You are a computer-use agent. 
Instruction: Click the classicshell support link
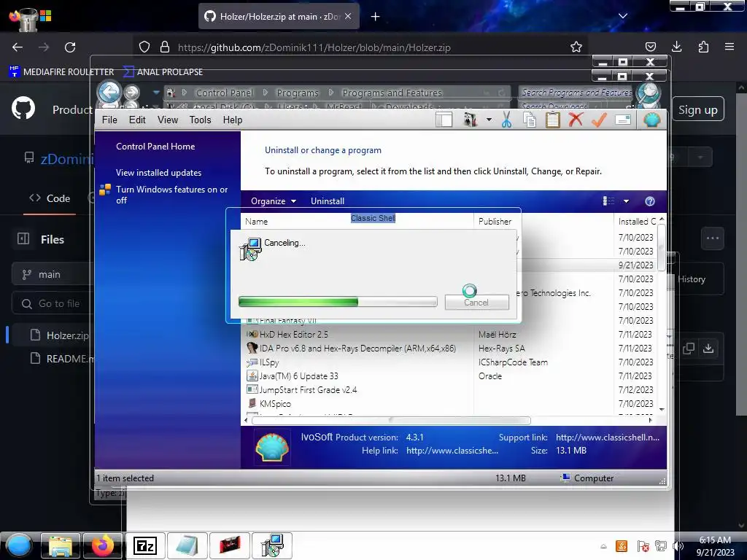pyautogui.click(x=608, y=437)
